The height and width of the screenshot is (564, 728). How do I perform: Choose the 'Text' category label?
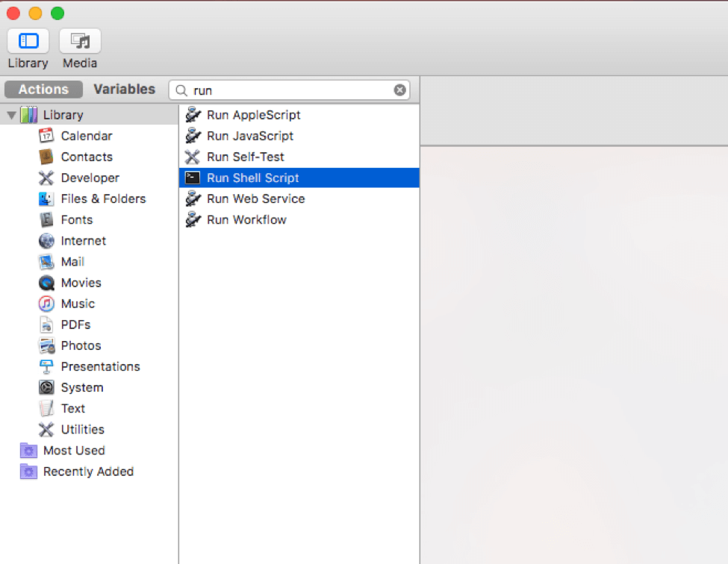click(73, 409)
